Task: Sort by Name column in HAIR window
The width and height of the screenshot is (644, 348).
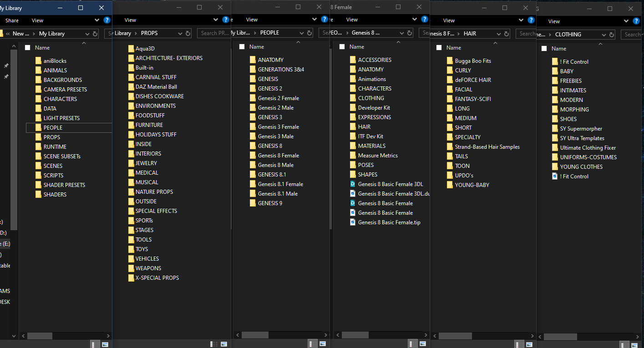Action: pyautogui.click(x=454, y=48)
